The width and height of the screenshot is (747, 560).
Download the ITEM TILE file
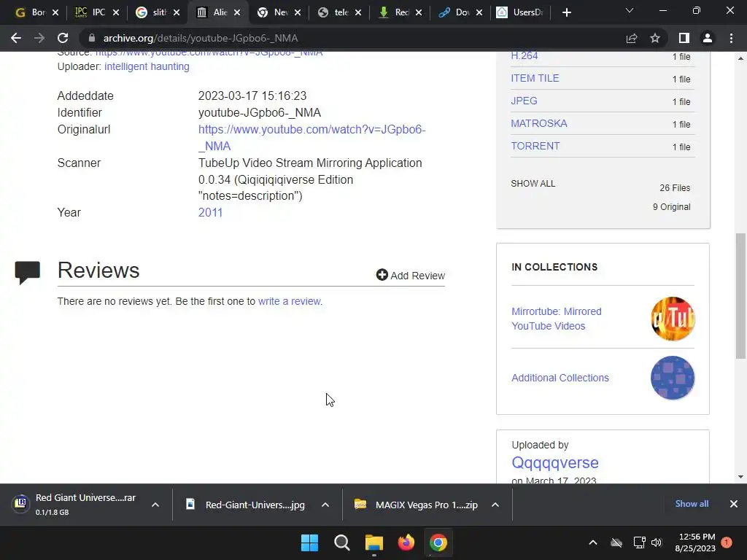[x=535, y=78]
